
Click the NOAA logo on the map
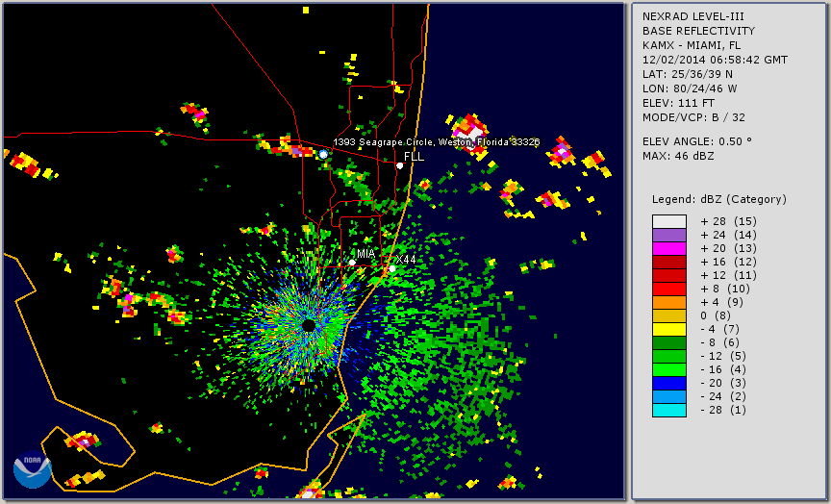[33, 469]
